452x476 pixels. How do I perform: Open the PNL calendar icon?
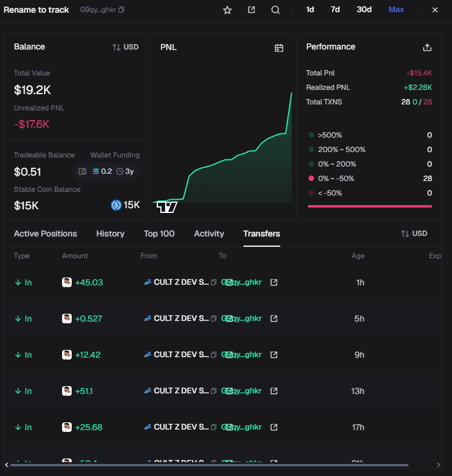click(x=279, y=48)
